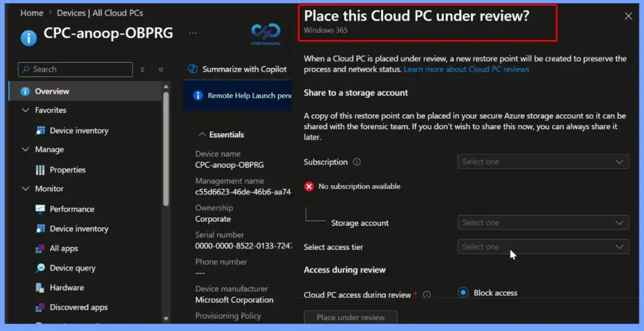Open Learn more about Cloud PC reviews link
This screenshot has height=331, width=644.
pos(466,69)
